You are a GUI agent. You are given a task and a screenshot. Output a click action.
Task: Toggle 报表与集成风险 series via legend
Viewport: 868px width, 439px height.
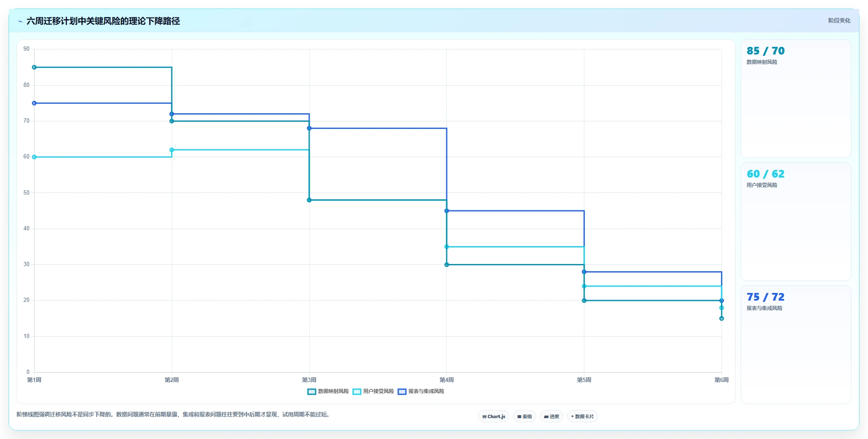[x=421, y=391]
